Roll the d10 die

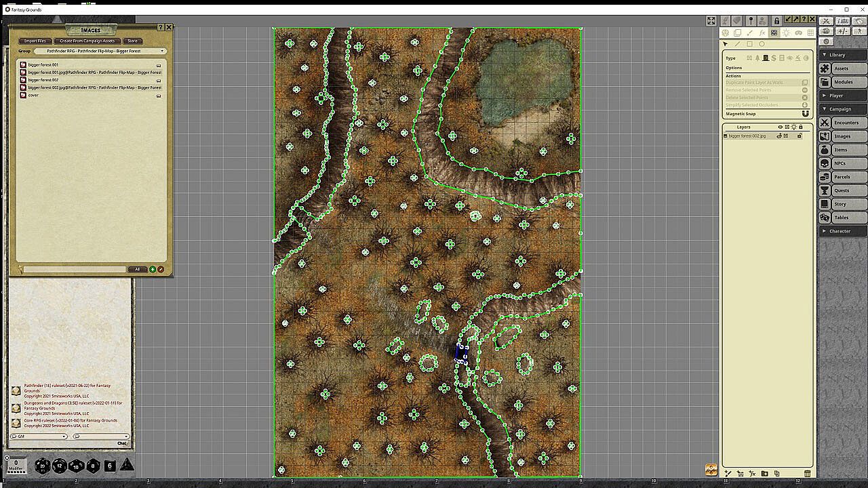pos(77,466)
